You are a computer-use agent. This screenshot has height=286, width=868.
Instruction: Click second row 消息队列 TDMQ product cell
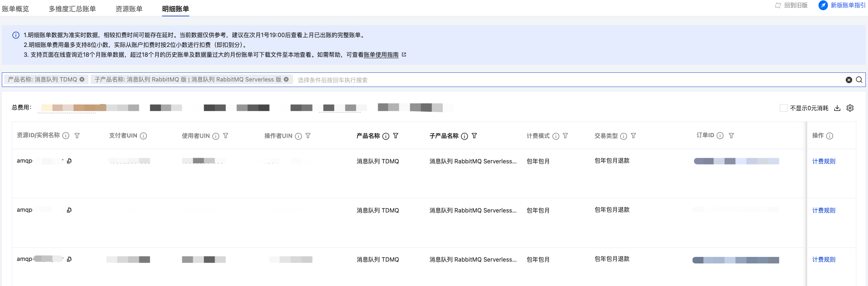coord(378,210)
